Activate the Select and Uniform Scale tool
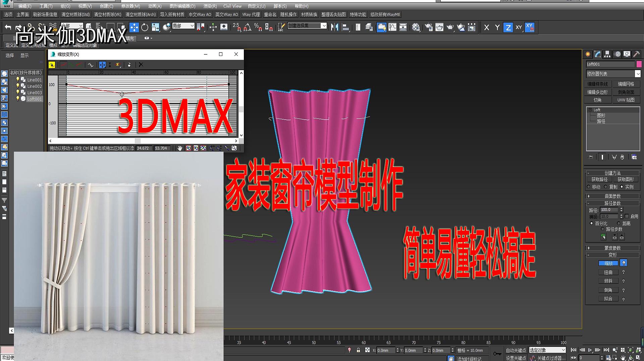The width and height of the screenshot is (644, 361). [x=155, y=27]
